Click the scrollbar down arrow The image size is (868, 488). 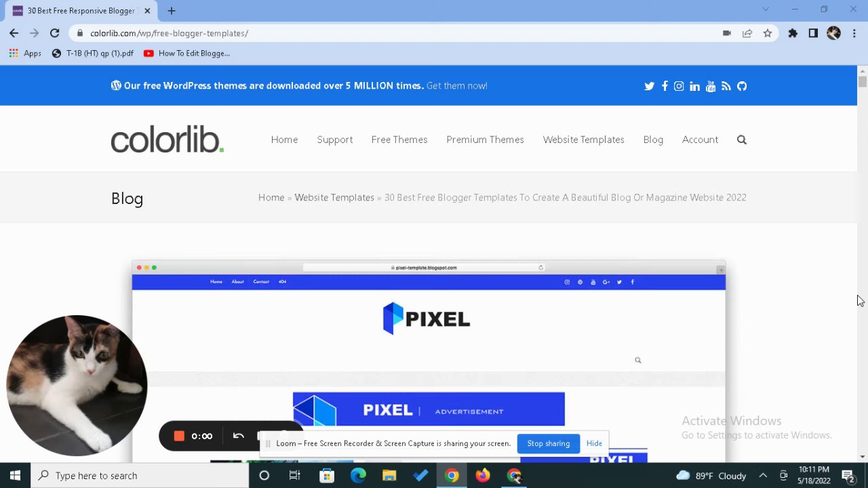tap(863, 457)
